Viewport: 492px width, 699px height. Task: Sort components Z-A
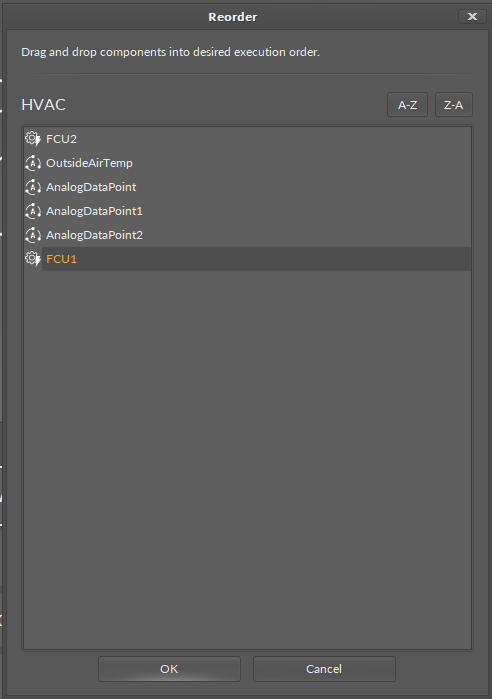pos(454,105)
